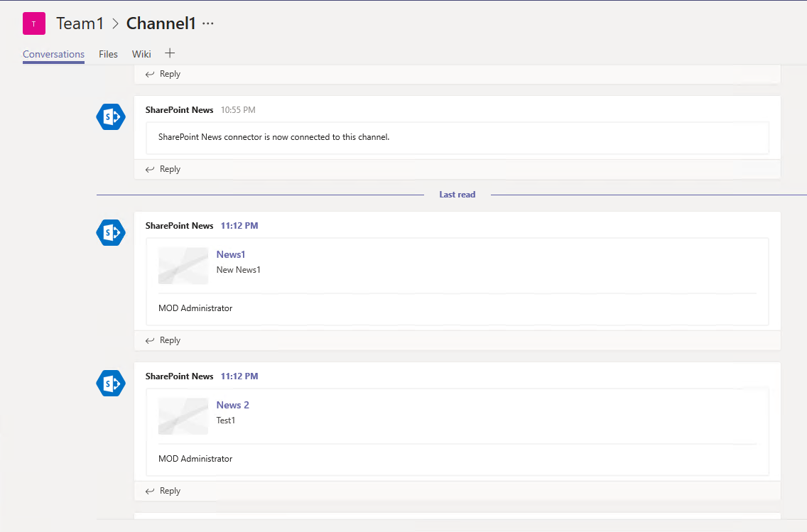Screen dimensions: 807x532
Task: Reply to the News 2 post
Action: point(163,492)
